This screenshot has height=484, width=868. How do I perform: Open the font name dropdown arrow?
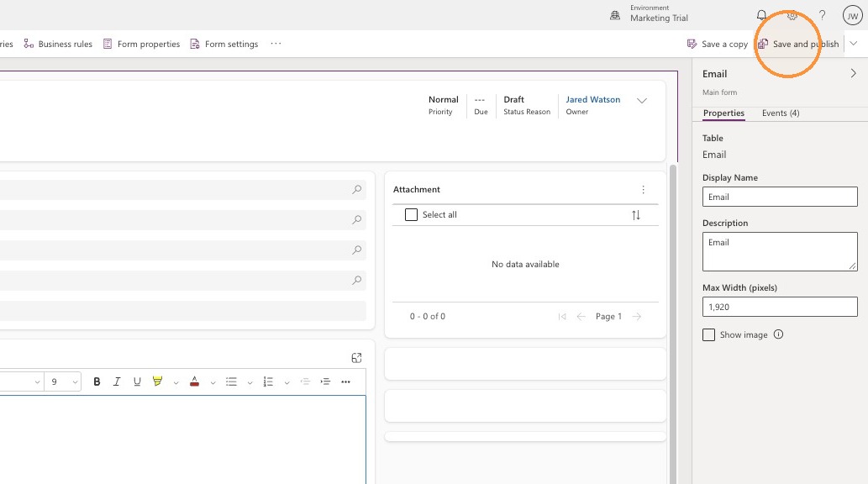click(x=37, y=382)
